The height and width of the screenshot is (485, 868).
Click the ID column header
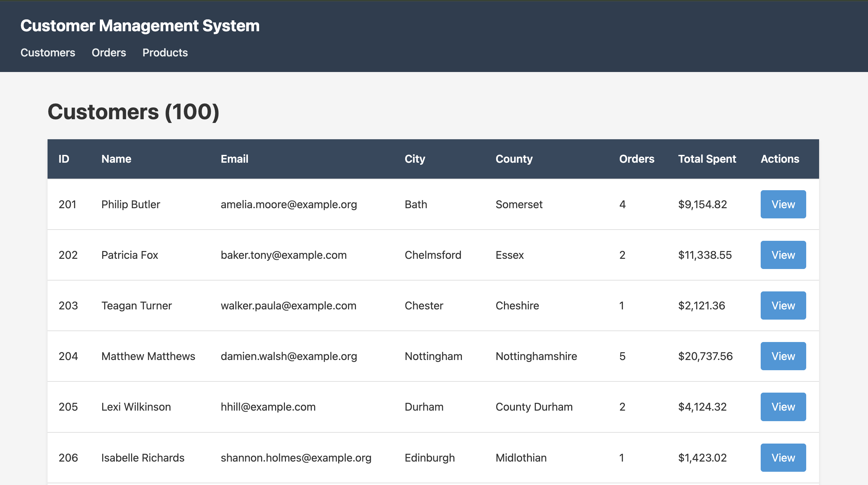pyautogui.click(x=64, y=159)
